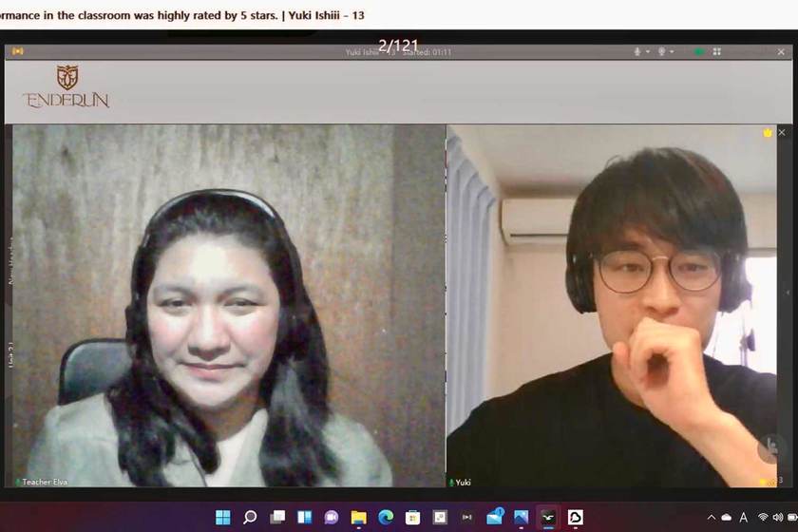
Task: Select Teacher Elva's video feed
Action: click(226, 304)
